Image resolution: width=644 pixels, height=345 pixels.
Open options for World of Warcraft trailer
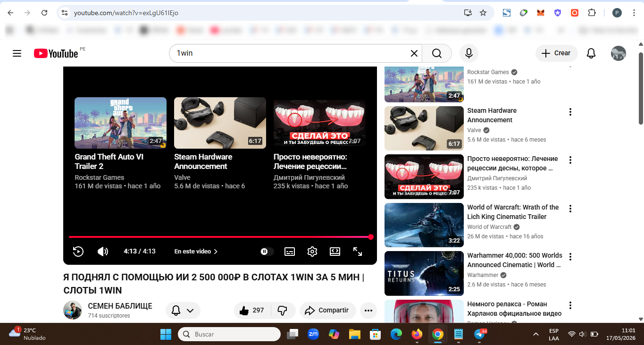point(570,209)
